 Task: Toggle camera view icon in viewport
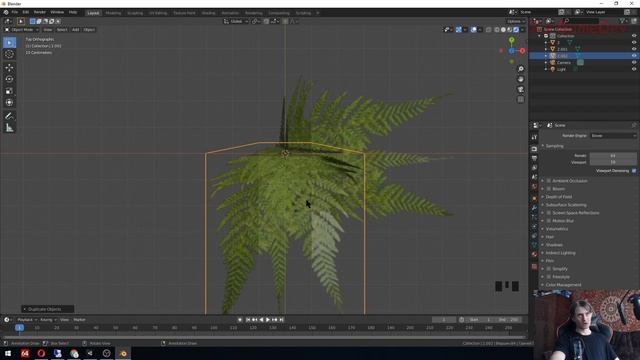pos(520,89)
